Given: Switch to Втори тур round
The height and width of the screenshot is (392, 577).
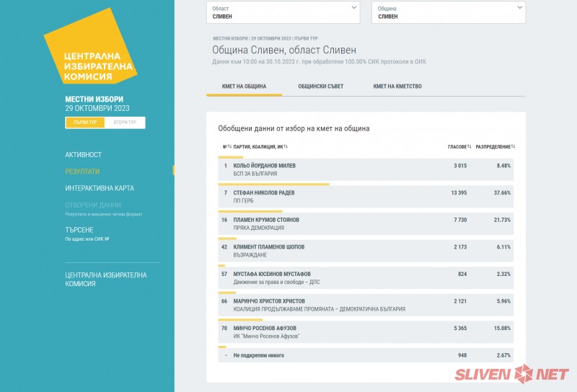Looking at the screenshot, I should pos(125,122).
